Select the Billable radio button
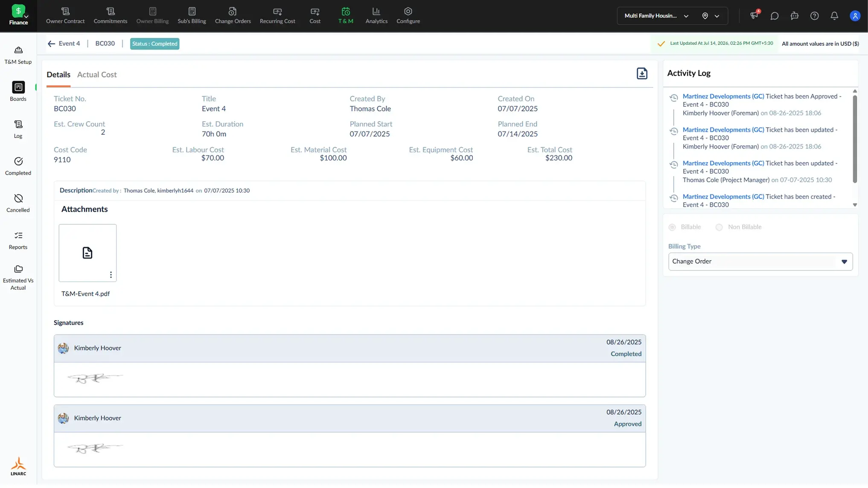 [x=672, y=227]
